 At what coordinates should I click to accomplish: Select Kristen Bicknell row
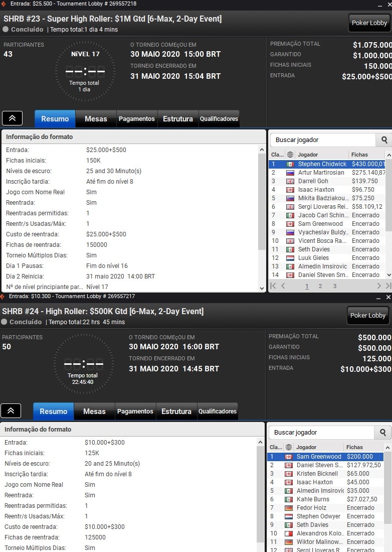point(325,474)
